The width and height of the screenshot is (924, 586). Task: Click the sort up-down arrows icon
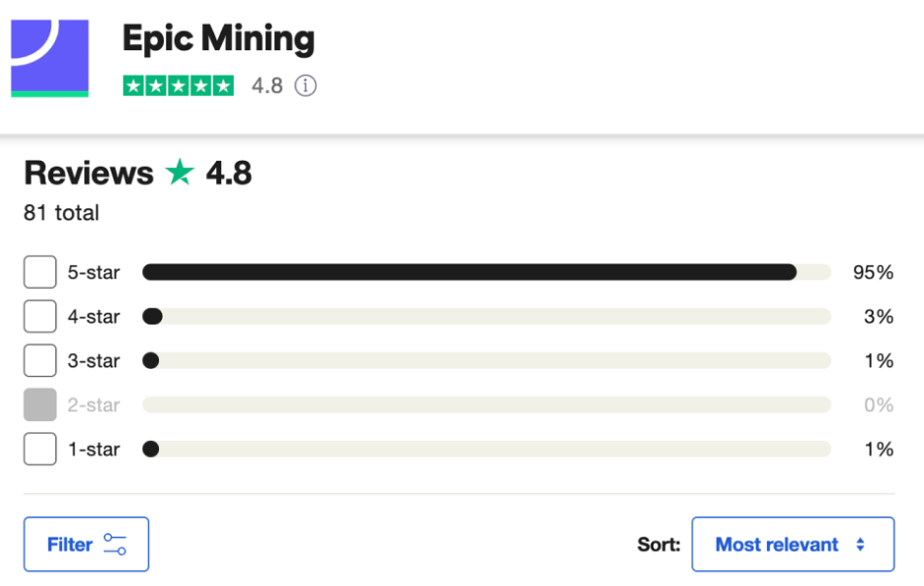[x=860, y=545]
